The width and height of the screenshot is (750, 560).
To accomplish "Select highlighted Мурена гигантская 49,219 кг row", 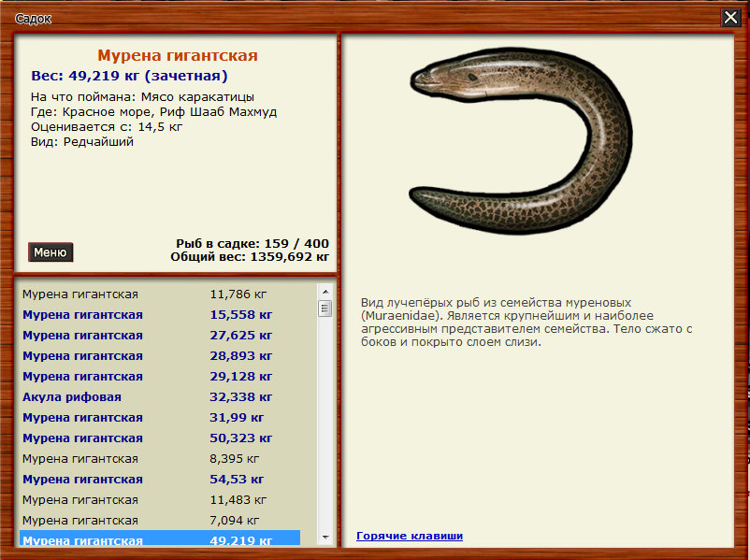I will pos(160,538).
